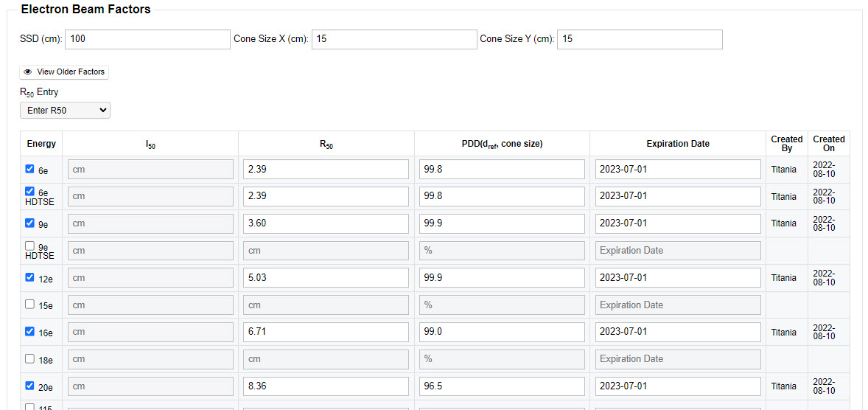Uncheck the 9e energy checkbox
The width and height of the screenshot is (868, 410).
[x=30, y=223]
